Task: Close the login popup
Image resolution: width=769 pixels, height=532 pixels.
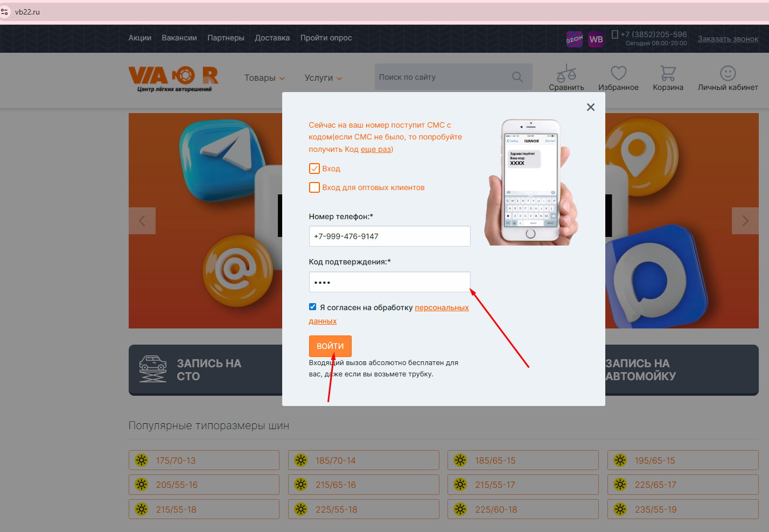Action: coord(590,107)
